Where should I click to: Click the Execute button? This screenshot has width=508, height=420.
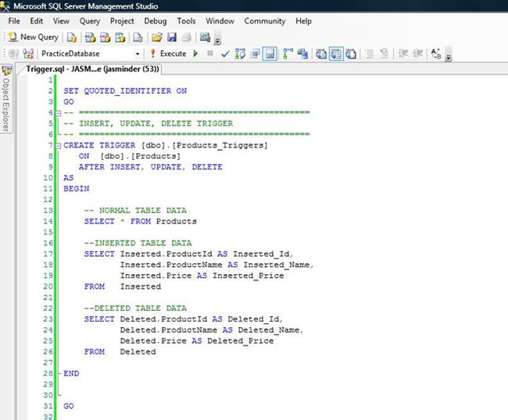[167, 54]
